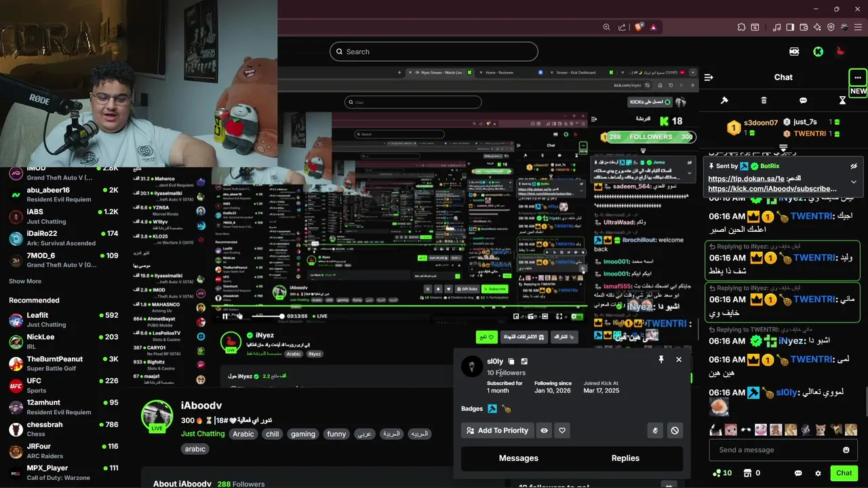Toggle eye watch icon on sl0ly card
This screenshot has height=488, width=868.
(x=544, y=430)
